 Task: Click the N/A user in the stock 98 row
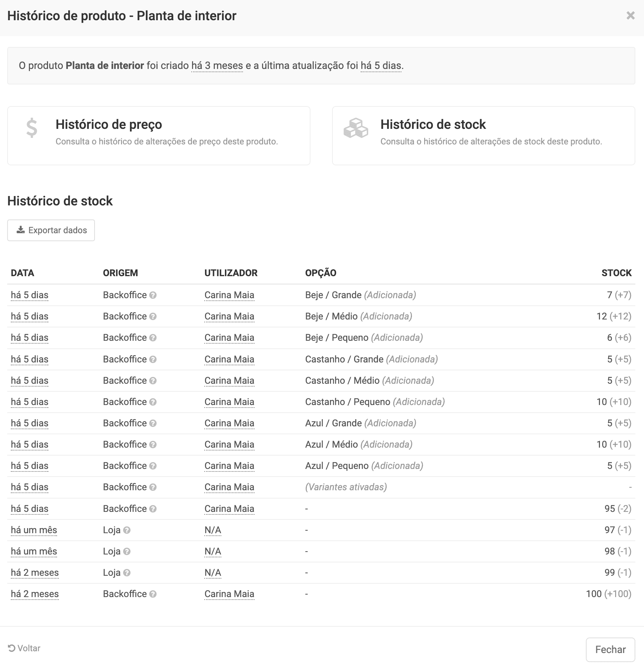pyautogui.click(x=213, y=552)
